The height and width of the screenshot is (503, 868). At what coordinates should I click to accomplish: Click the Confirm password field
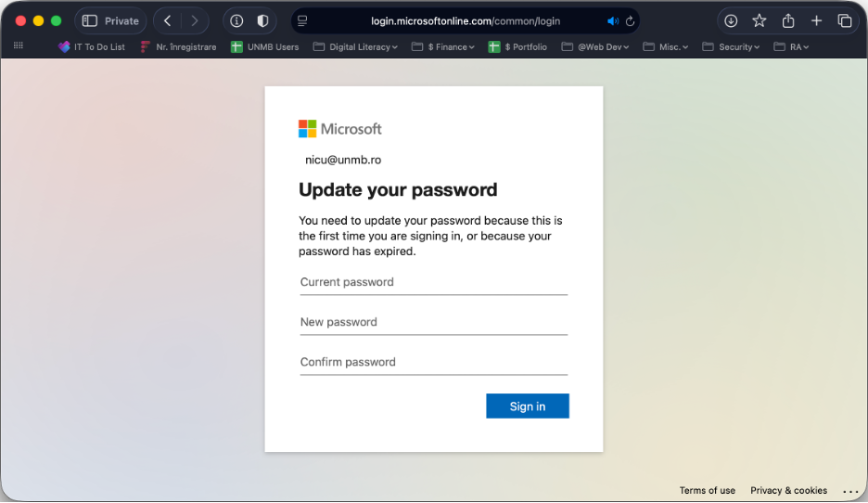pyautogui.click(x=433, y=362)
